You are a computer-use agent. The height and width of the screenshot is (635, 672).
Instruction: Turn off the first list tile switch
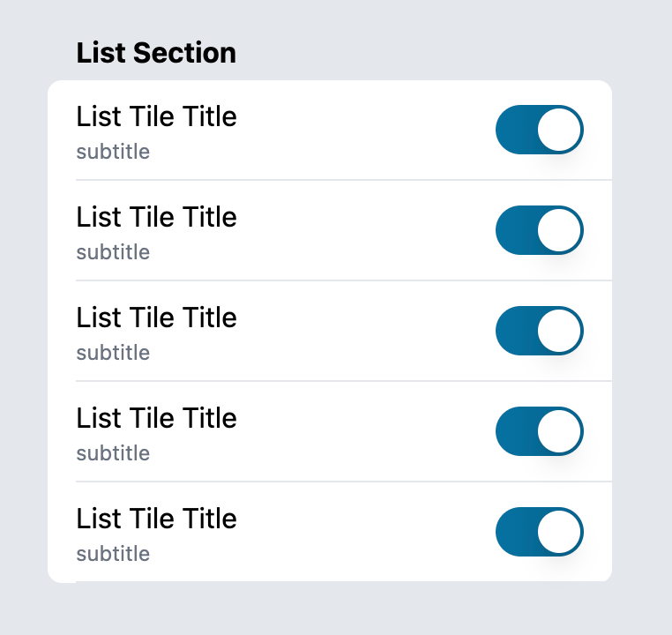(x=540, y=130)
